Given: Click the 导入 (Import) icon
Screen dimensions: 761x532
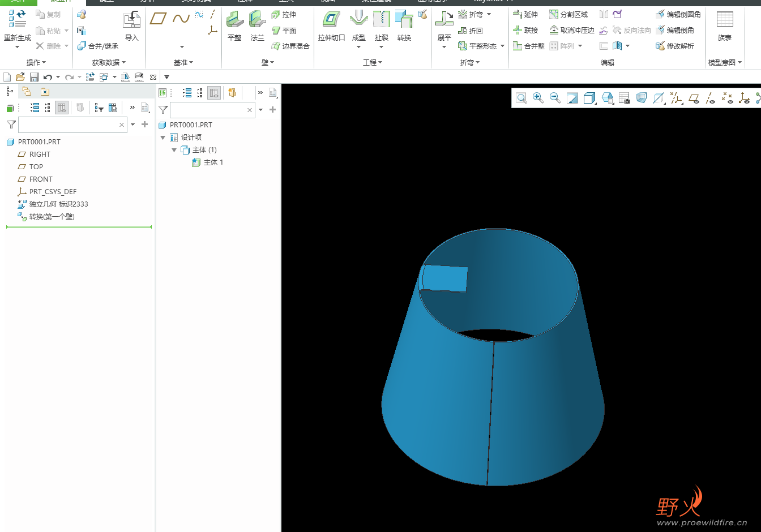Looking at the screenshot, I should (132, 26).
